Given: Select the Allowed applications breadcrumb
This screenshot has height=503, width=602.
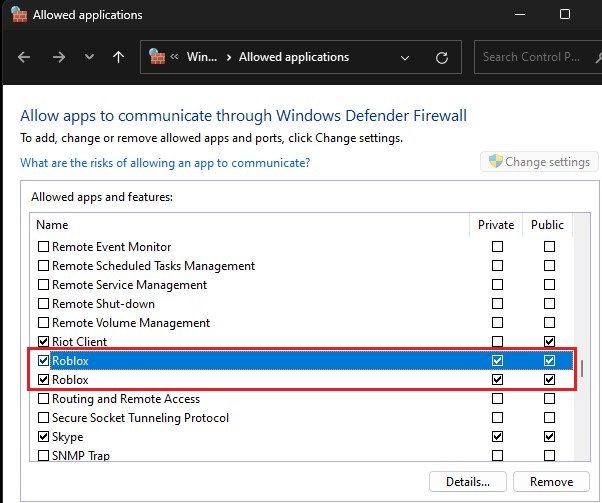Looking at the screenshot, I should pyautogui.click(x=293, y=57).
